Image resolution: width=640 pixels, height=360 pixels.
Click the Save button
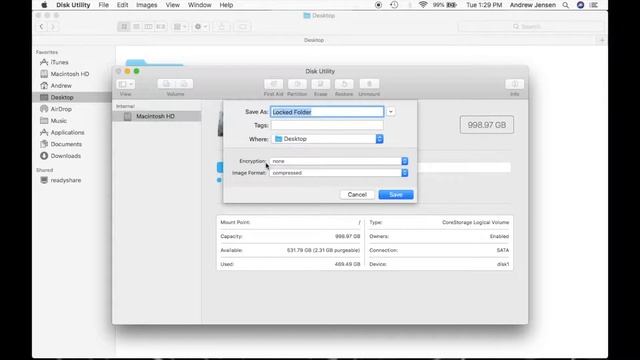click(x=396, y=195)
